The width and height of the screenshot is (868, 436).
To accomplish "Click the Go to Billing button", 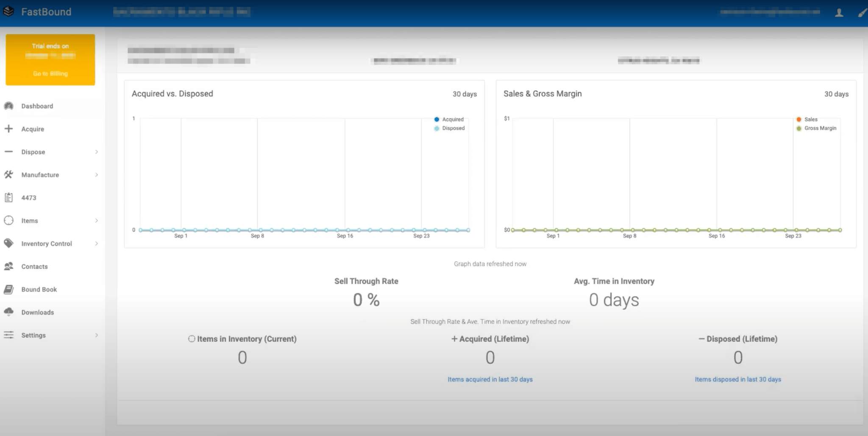I will click(50, 73).
